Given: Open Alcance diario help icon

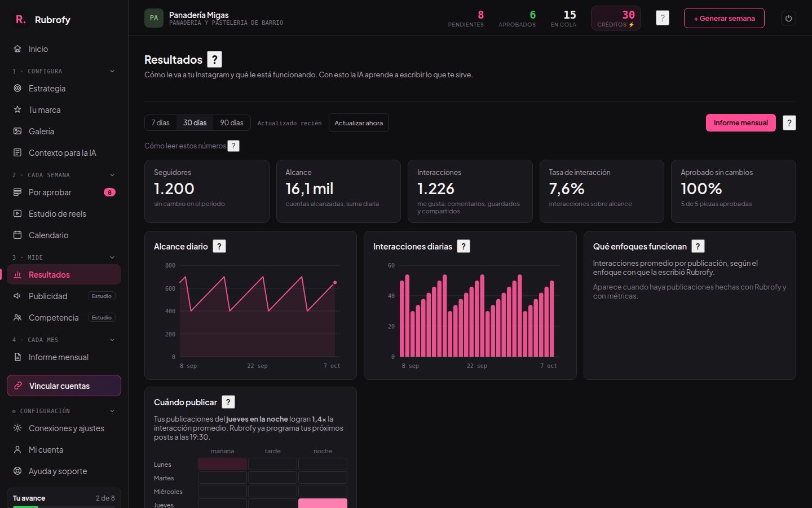Looking at the screenshot, I should coord(219,246).
